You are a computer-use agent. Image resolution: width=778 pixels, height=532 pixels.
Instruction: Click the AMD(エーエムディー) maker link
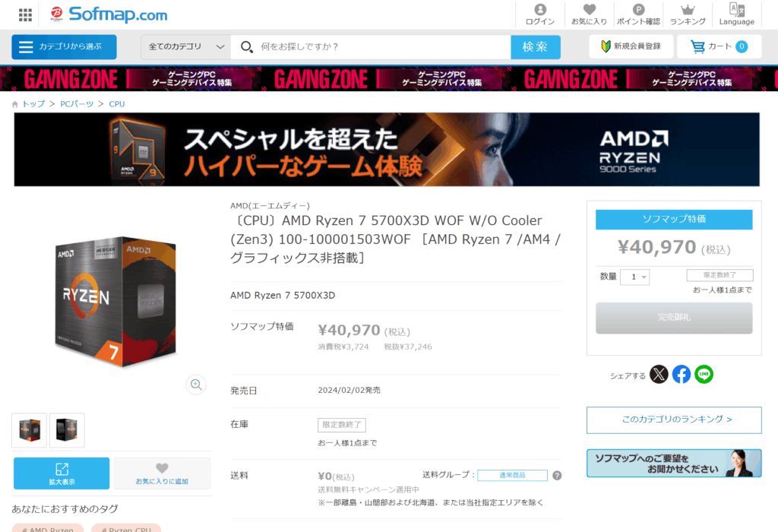tap(270, 205)
